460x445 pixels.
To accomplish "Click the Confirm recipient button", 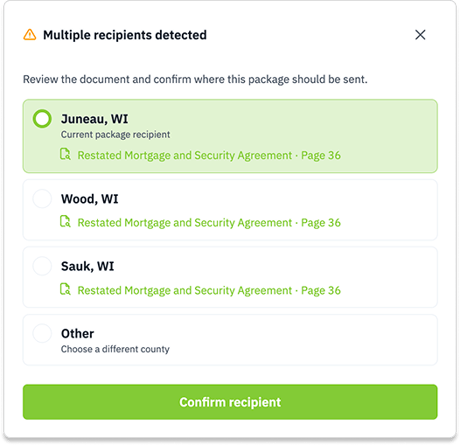I will [230, 402].
